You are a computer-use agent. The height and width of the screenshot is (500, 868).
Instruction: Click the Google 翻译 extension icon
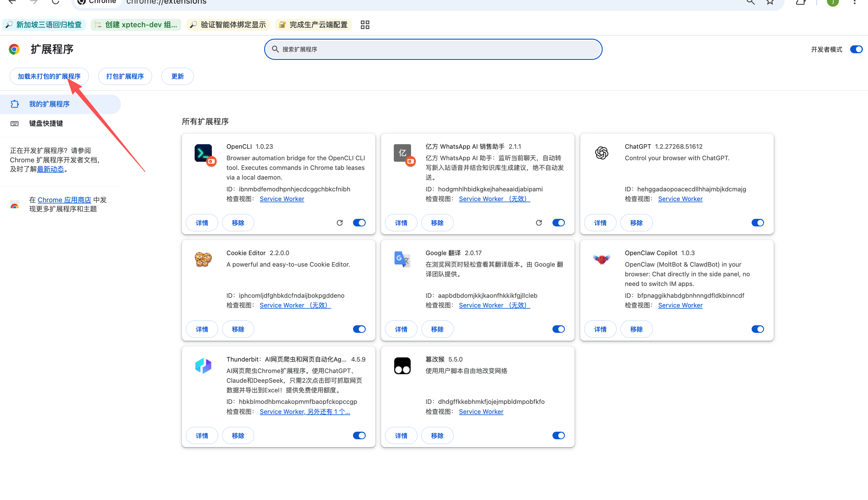[402, 260]
